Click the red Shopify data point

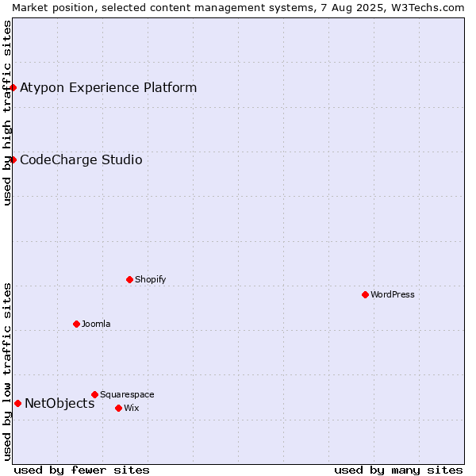[x=129, y=280]
